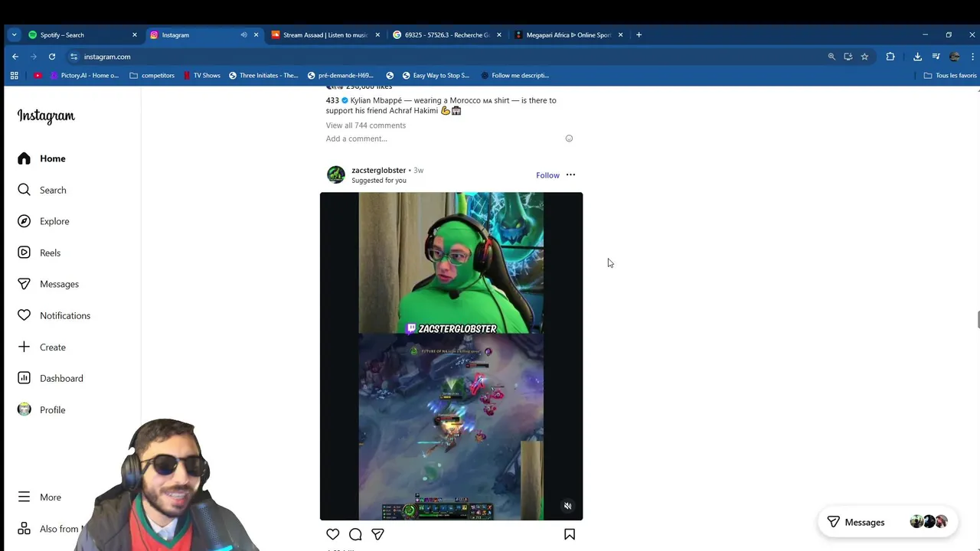Open Search in Instagram sidebar

41,190
